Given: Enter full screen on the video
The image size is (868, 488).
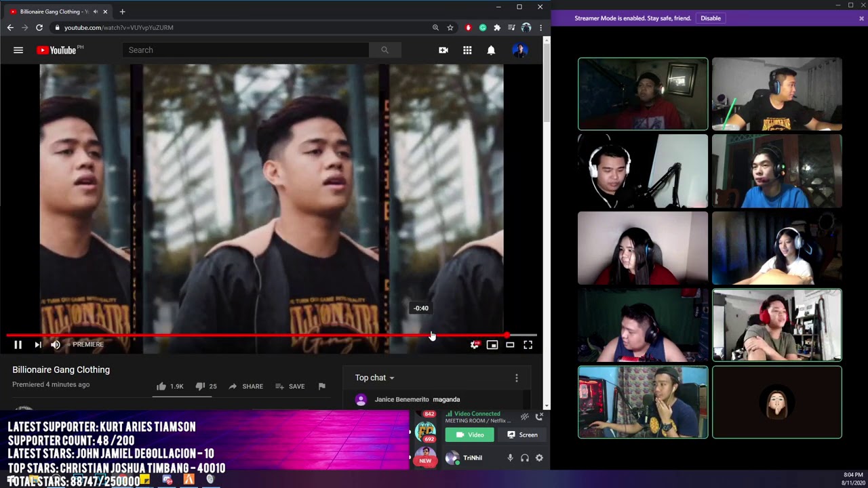Looking at the screenshot, I should click(528, 344).
